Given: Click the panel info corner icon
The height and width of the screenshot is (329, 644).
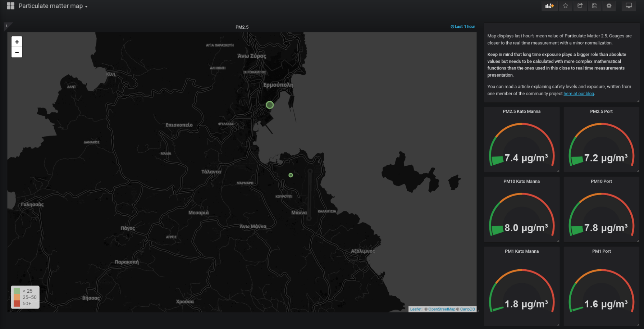Looking at the screenshot, I should (x=6, y=26).
